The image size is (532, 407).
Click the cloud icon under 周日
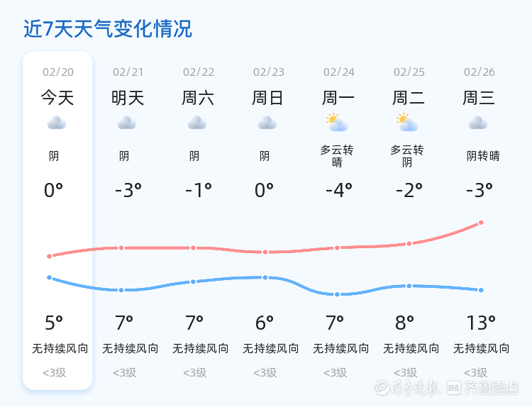(x=267, y=123)
